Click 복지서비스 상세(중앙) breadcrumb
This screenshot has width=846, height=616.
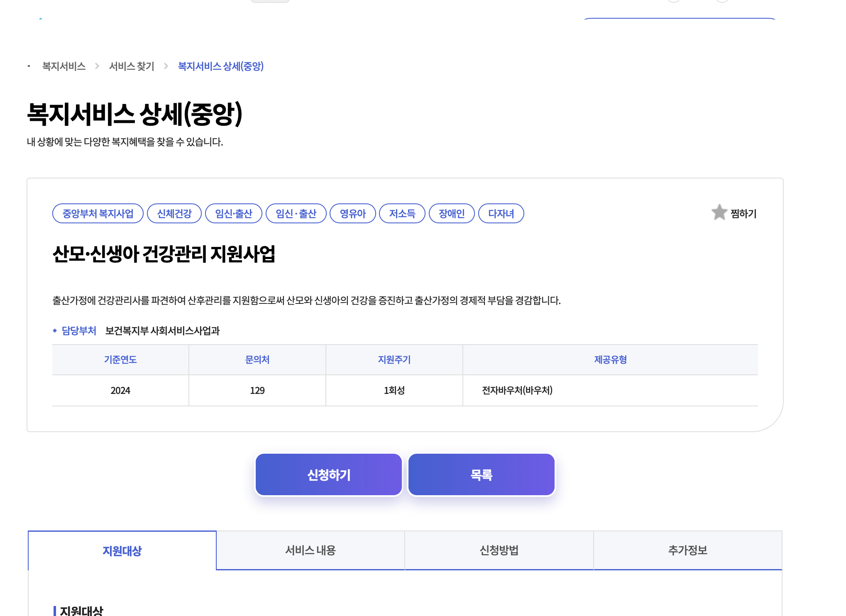221,66
